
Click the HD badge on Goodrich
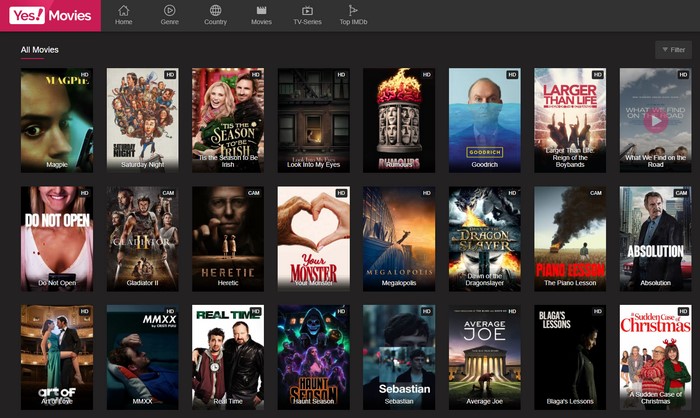click(512, 75)
